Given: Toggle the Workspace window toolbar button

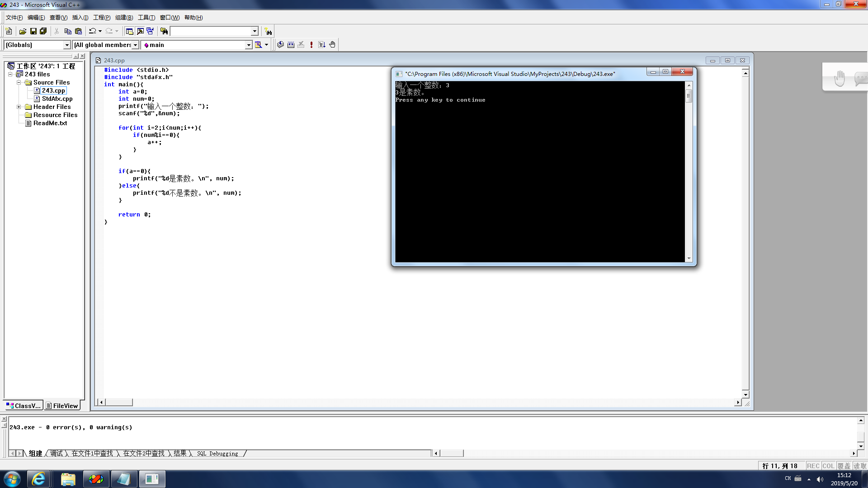Looking at the screenshot, I should pyautogui.click(x=130, y=31).
